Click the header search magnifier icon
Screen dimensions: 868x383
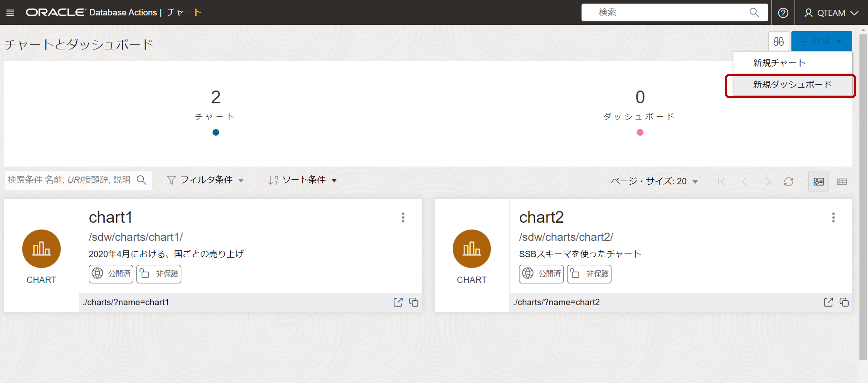coord(754,12)
